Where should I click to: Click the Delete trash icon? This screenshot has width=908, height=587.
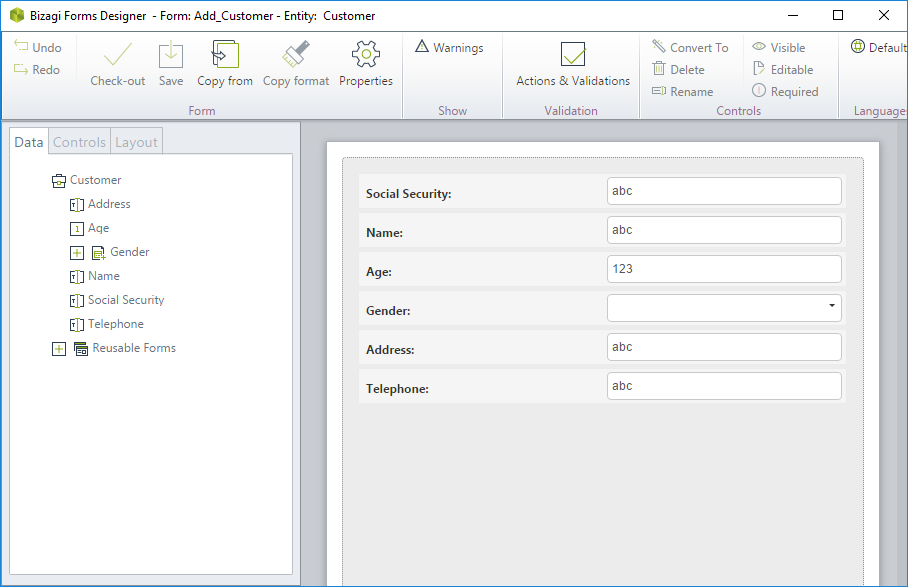pyautogui.click(x=658, y=69)
